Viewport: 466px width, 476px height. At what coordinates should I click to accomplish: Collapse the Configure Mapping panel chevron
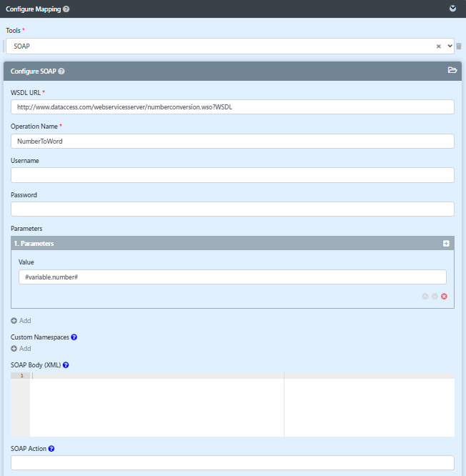452,9
